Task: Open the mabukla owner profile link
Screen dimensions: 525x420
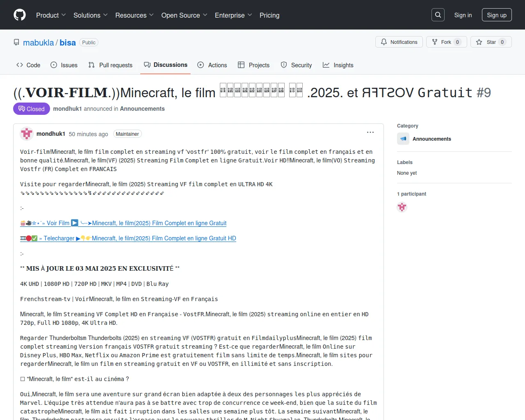Action: [39, 43]
